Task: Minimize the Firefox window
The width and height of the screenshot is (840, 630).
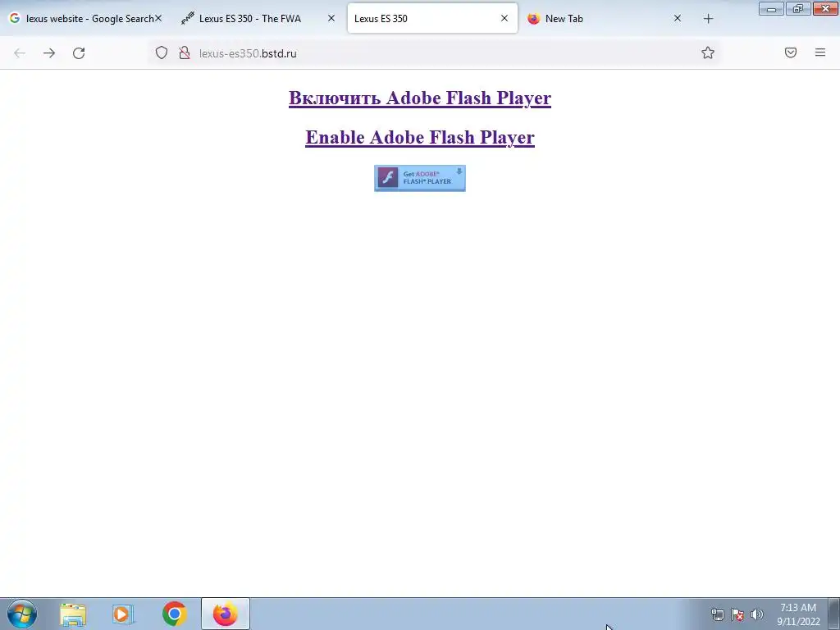Action: (771, 8)
